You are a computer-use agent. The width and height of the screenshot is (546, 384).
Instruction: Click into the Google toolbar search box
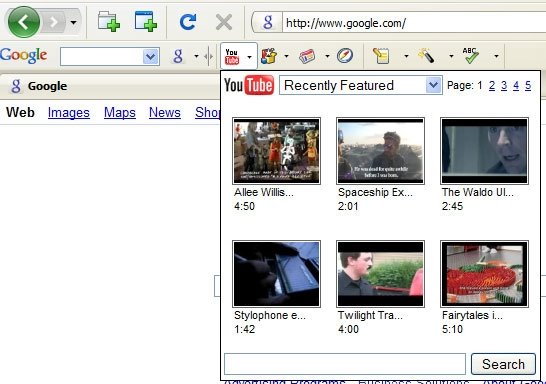pyautogui.click(x=102, y=56)
